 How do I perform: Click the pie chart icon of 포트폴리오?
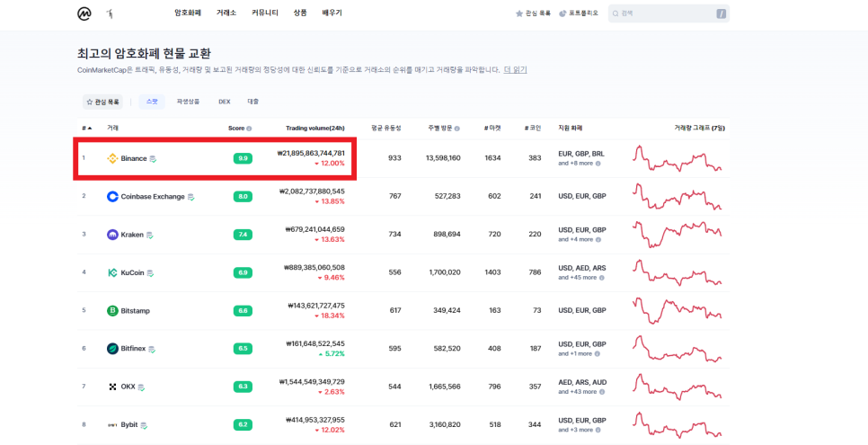(x=563, y=13)
